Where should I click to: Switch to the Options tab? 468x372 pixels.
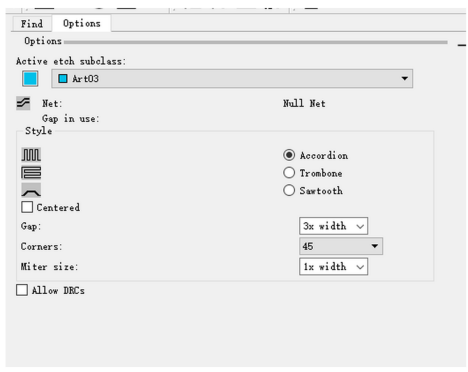pos(82,23)
